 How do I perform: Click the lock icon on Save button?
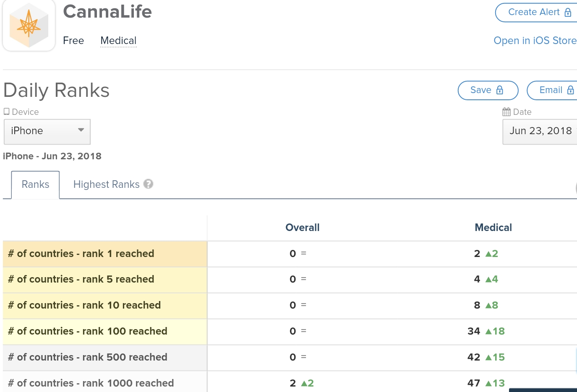[x=500, y=90]
